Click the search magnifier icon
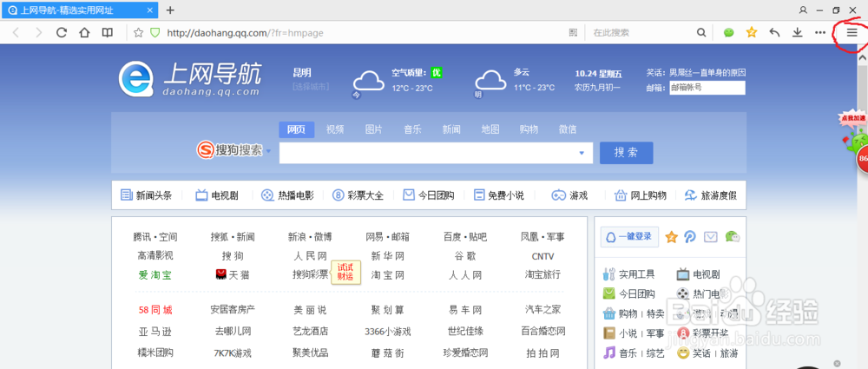 coord(701,33)
